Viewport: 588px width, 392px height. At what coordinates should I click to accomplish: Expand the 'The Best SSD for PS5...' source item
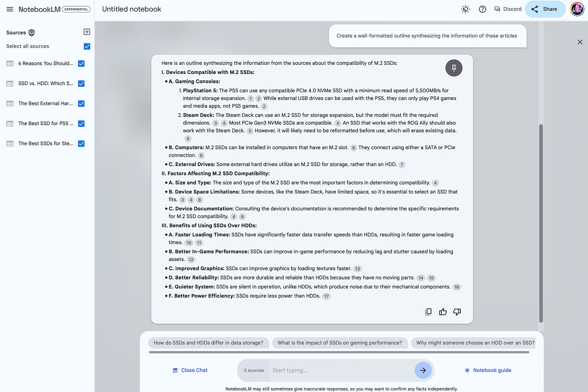45,123
